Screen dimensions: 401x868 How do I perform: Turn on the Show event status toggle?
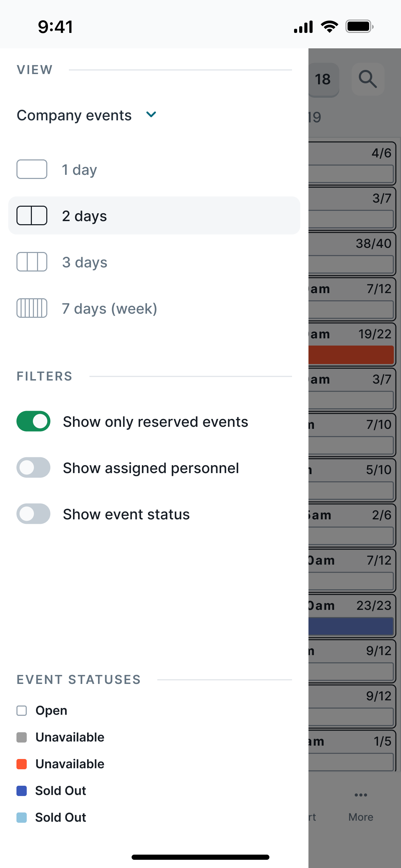coord(33,514)
